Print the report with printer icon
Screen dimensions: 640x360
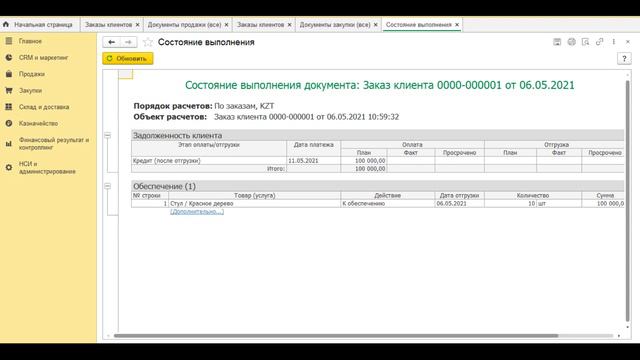tap(571, 42)
